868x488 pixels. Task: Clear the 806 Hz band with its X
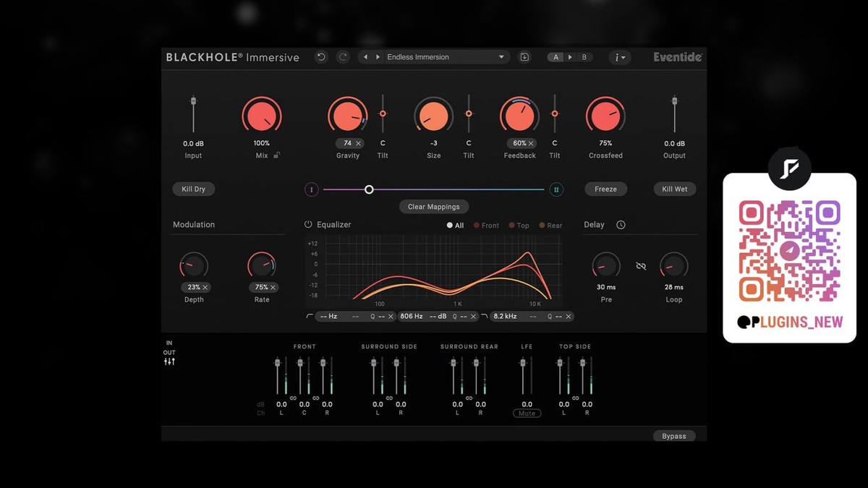pos(475,317)
